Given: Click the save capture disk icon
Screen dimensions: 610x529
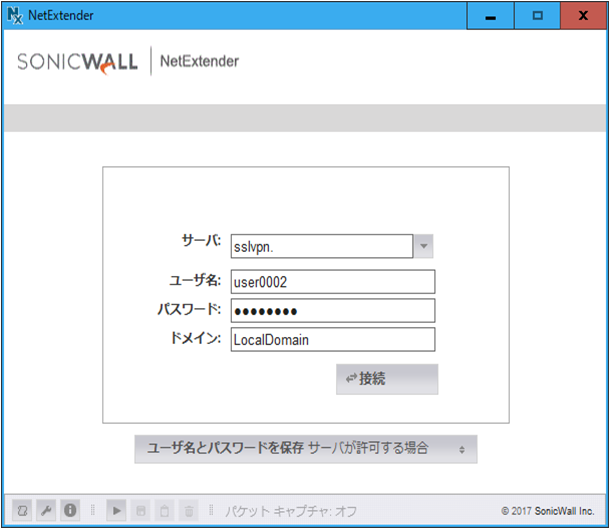Looking at the screenshot, I should (141, 510).
